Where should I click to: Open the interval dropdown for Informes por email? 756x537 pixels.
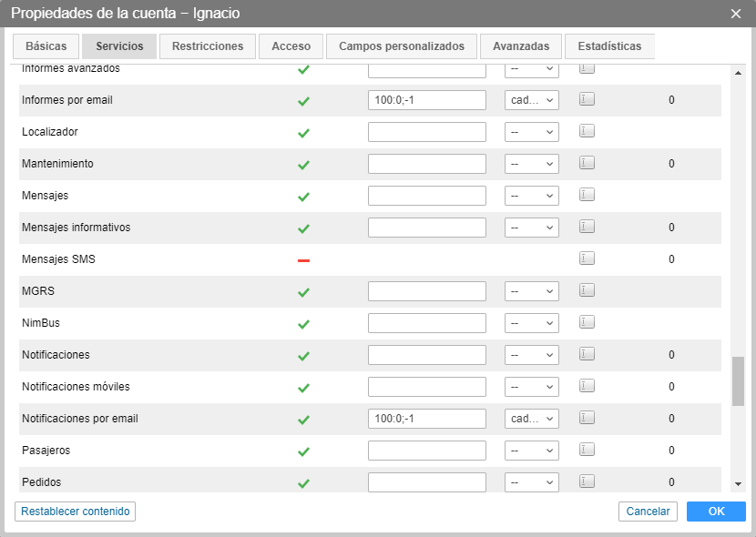pos(532,100)
